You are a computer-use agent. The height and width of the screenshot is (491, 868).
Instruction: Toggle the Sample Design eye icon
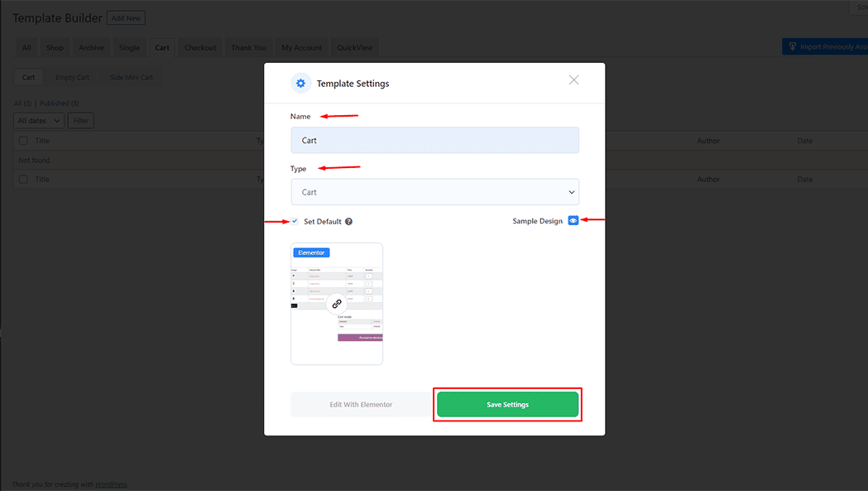573,220
